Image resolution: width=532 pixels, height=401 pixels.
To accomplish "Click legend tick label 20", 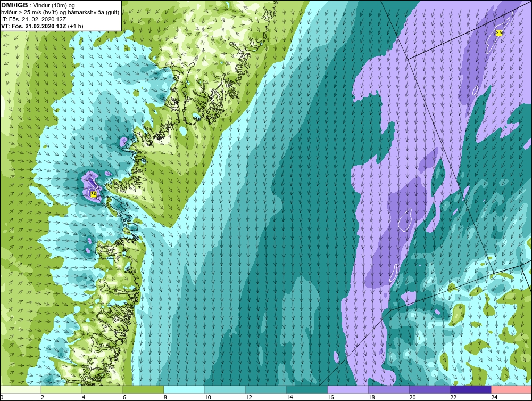I will [413, 397].
